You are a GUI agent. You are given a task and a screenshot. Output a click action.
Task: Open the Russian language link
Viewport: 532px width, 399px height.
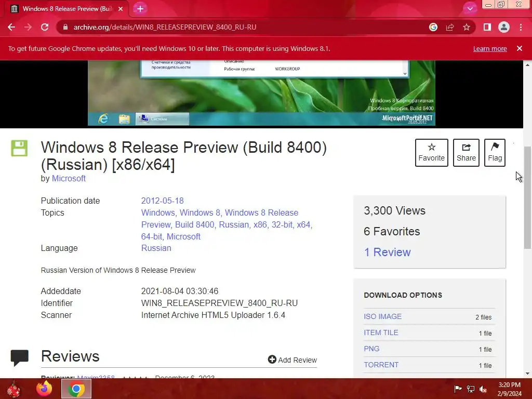point(156,248)
